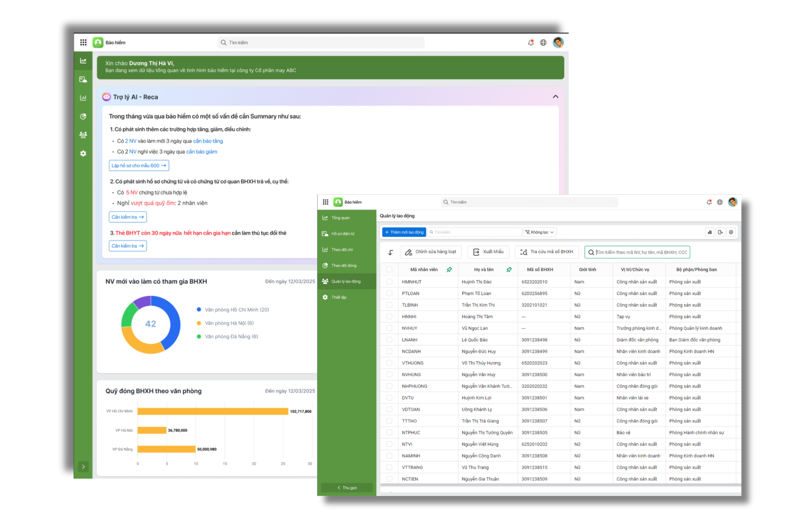Image resolution: width=798 pixels, height=532 pixels.
Task: Select Văn phòng Hà Nội legend dot
Action: click(x=199, y=323)
